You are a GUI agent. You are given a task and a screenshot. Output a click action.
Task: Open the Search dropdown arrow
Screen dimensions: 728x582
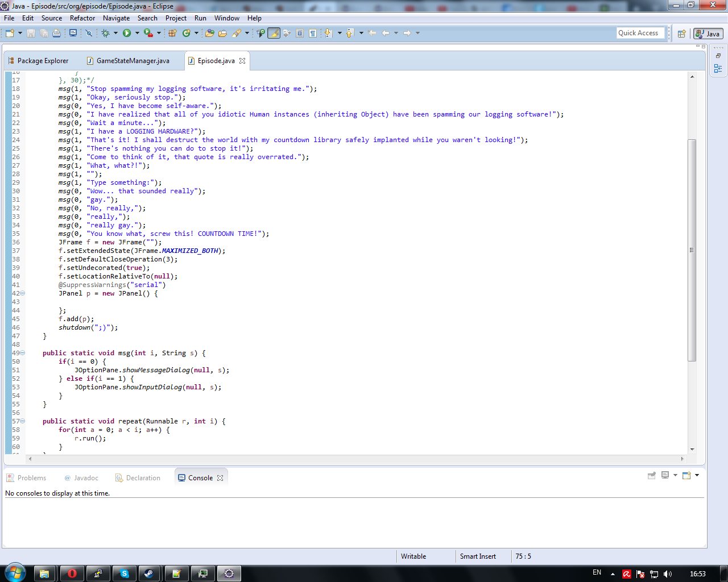(x=247, y=33)
